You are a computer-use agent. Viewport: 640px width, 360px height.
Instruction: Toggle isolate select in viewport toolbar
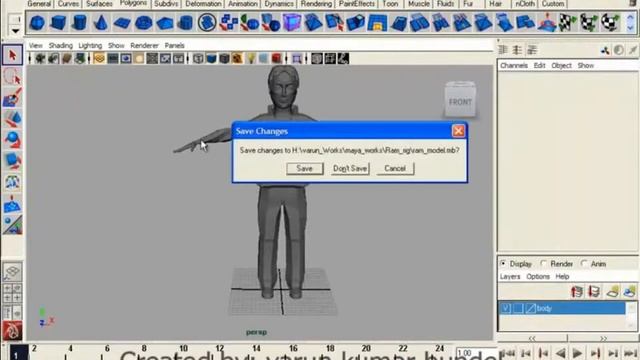tap(297, 59)
